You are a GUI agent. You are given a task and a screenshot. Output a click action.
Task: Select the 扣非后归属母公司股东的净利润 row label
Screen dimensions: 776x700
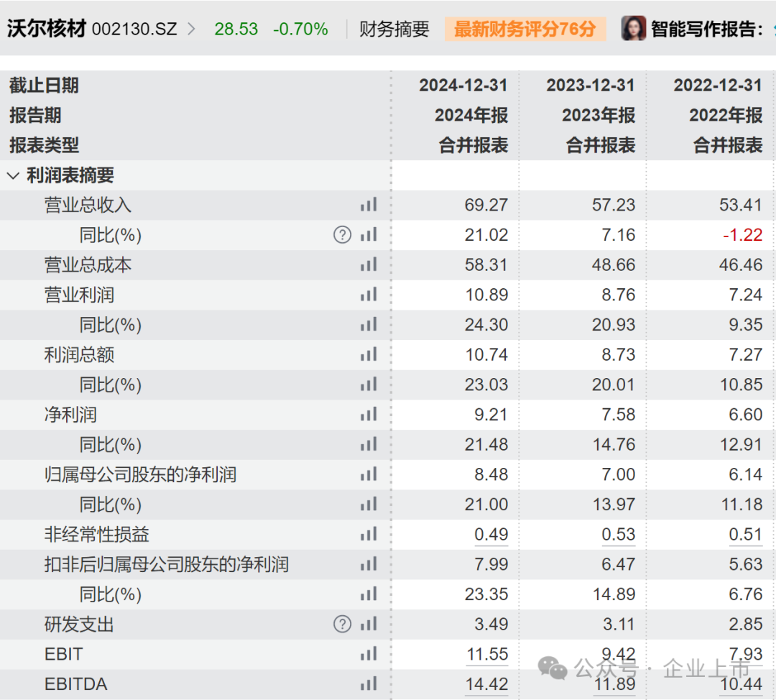pyautogui.click(x=166, y=564)
